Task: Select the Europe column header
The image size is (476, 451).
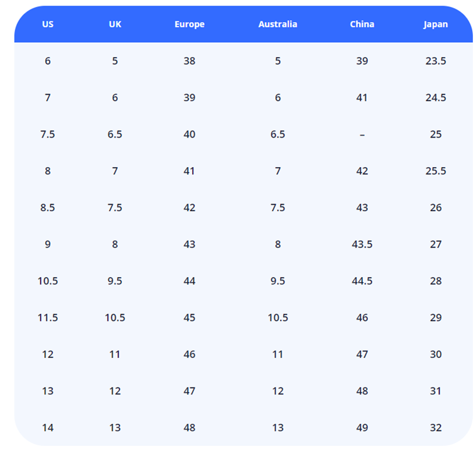Action: pyautogui.click(x=190, y=24)
